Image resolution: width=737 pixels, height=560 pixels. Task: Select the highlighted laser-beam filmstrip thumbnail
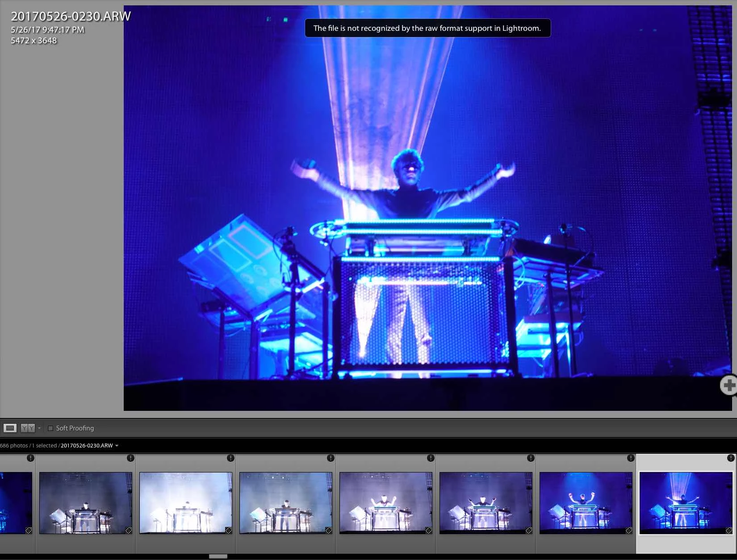tap(686, 503)
